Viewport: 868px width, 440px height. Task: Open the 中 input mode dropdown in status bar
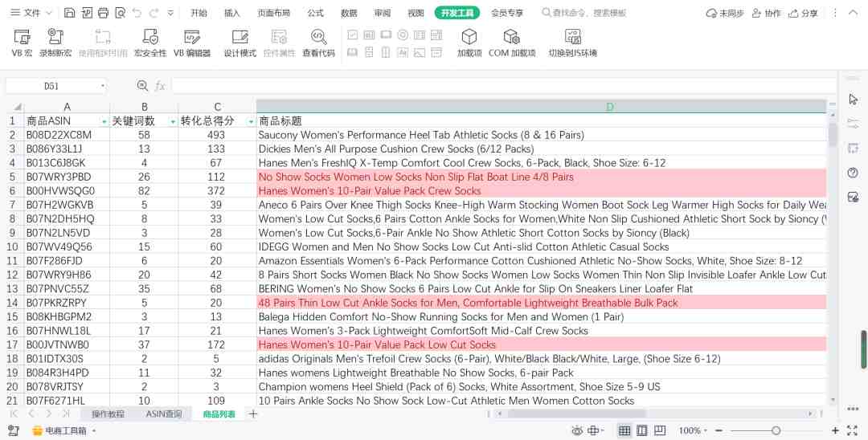[x=596, y=430]
